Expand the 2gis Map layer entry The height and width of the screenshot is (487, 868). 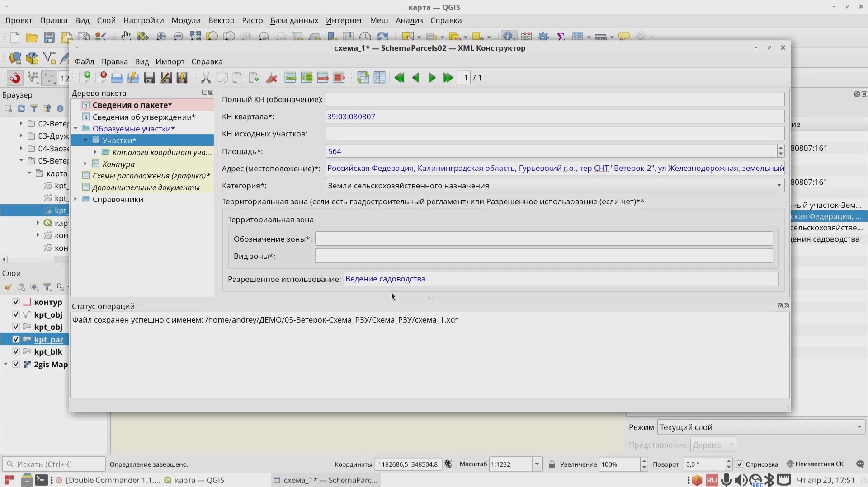[x=5, y=364]
